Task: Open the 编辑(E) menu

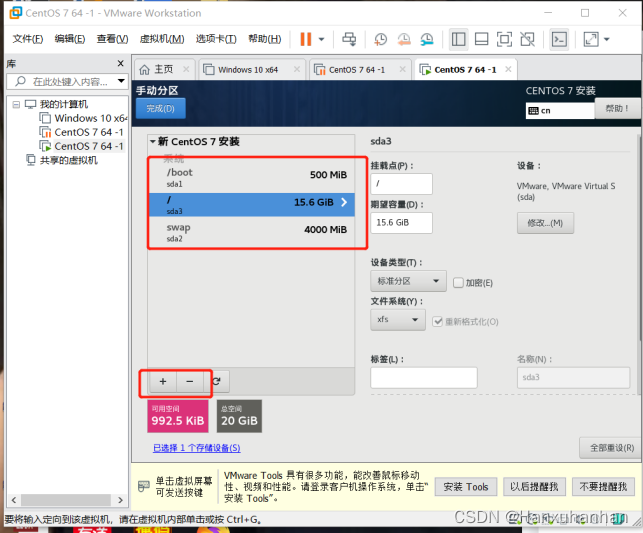Action: pos(70,39)
